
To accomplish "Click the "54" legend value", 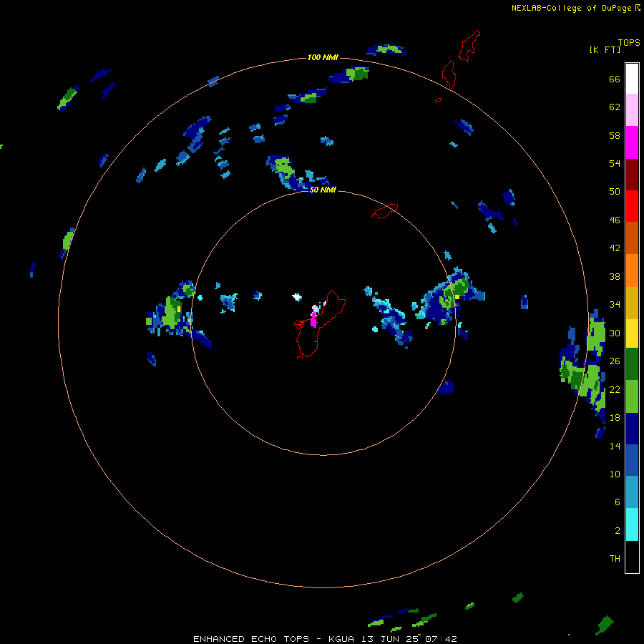I will click(x=615, y=163).
